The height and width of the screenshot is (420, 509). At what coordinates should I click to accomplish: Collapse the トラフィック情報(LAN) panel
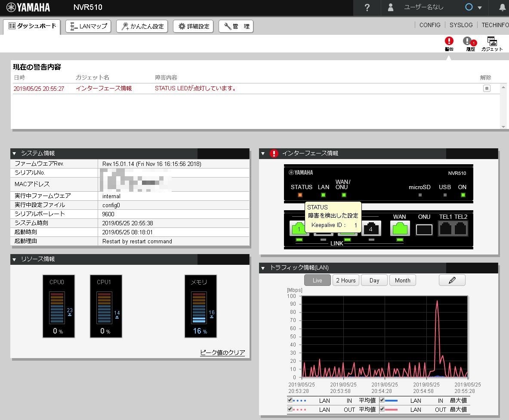pos(263,268)
